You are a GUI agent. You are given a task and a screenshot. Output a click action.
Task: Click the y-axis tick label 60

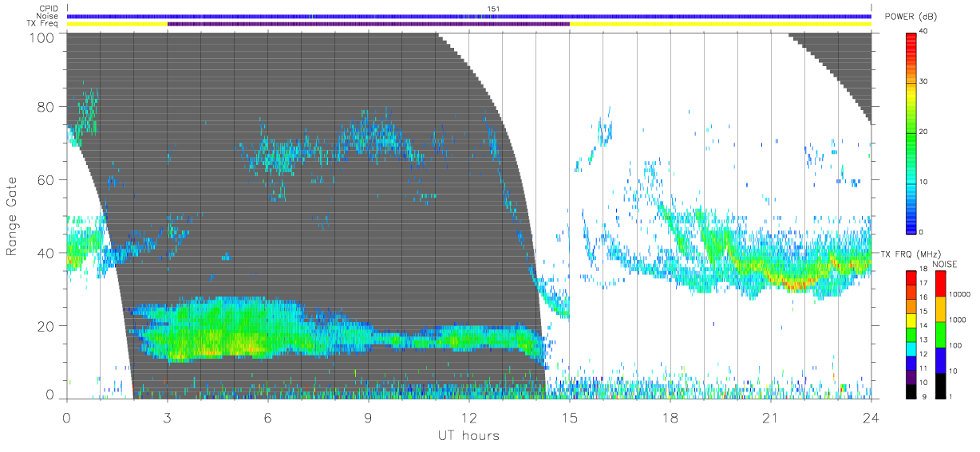(46, 179)
